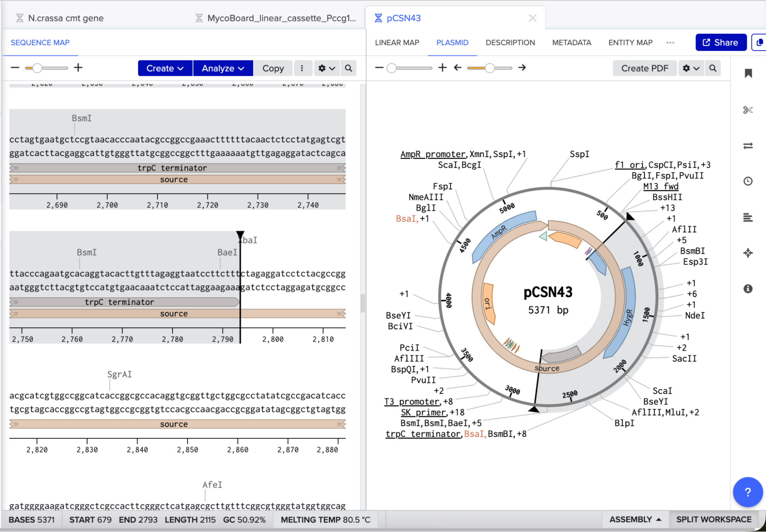Open the N.crassa cmt gene tab
This screenshot has width=766, height=532.
[x=66, y=18]
